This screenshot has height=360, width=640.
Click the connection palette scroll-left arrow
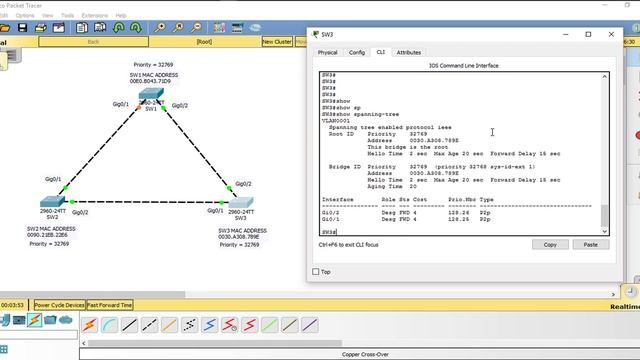pos(84,343)
